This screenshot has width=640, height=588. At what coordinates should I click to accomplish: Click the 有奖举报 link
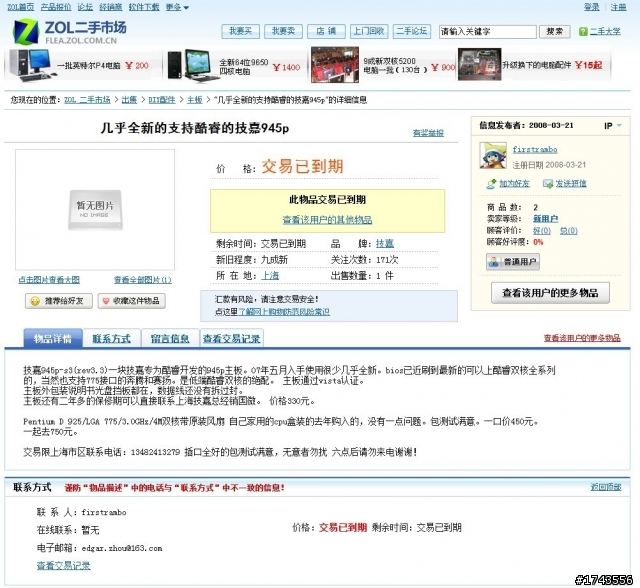pos(428,133)
